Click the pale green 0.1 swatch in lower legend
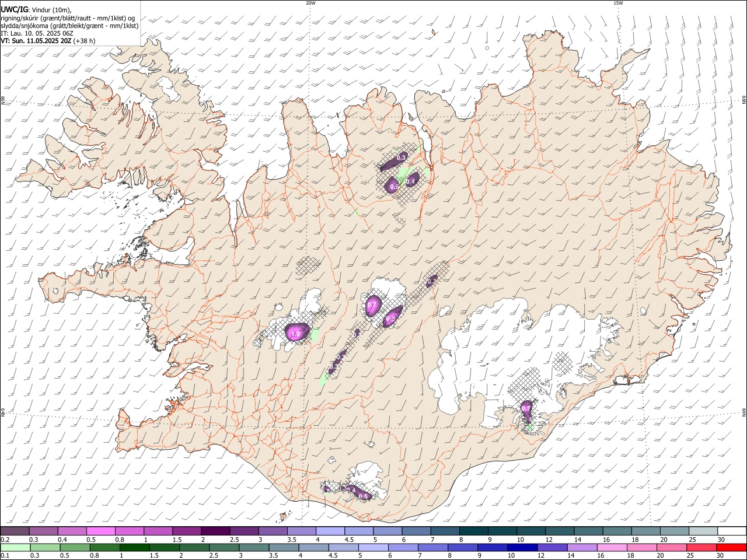Screen dimensions: 747x560 [15, 547]
